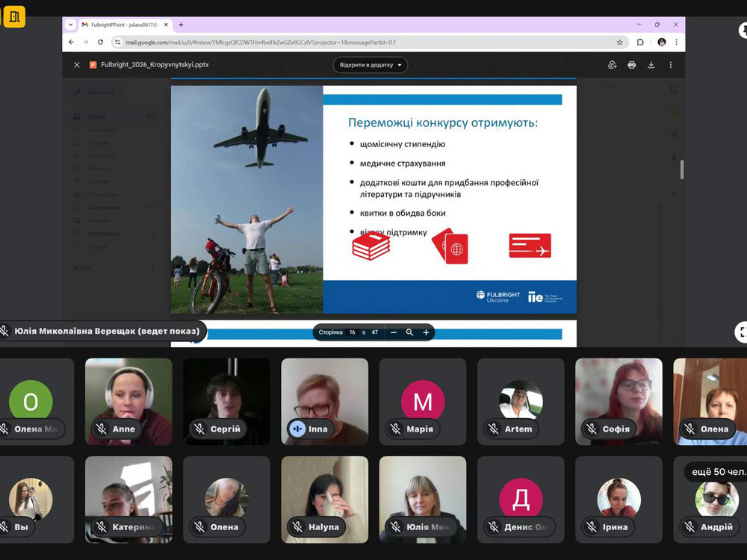This screenshot has height=560, width=747.
Task: Zoom in using the plus icon
Action: [x=426, y=332]
